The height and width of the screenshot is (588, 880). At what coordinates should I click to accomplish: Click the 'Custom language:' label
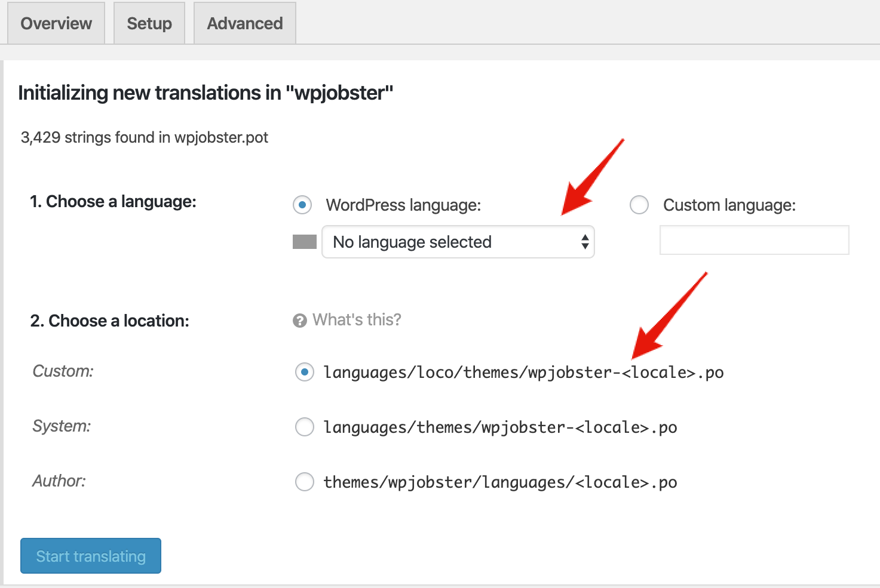(x=729, y=205)
